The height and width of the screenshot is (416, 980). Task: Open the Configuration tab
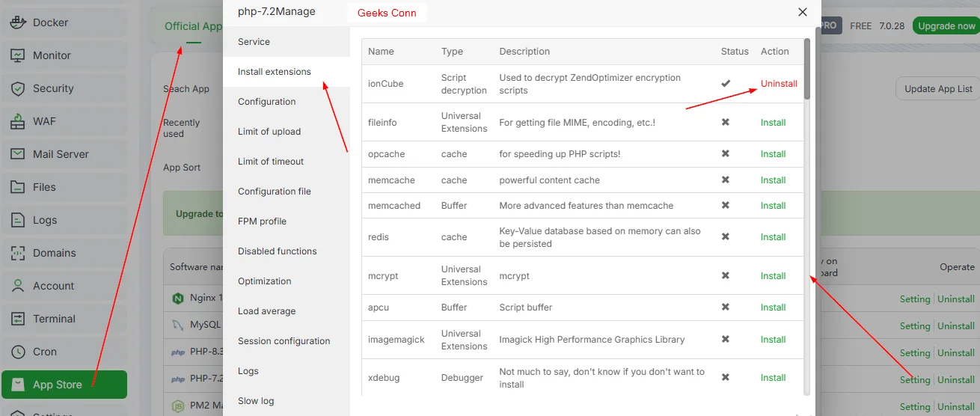tap(287, 102)
